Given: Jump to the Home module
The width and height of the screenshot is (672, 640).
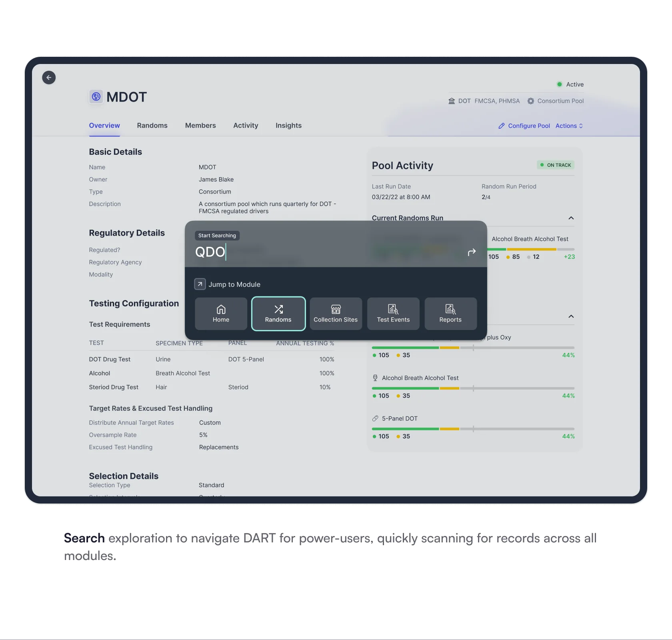Looking at the screenshot, I should coord(221,314).
